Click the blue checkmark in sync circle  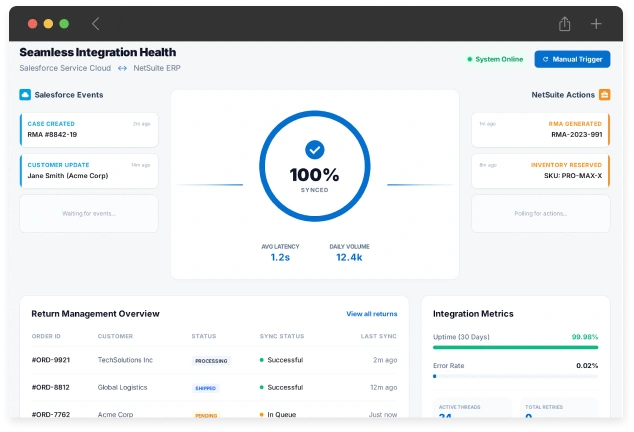315,150
